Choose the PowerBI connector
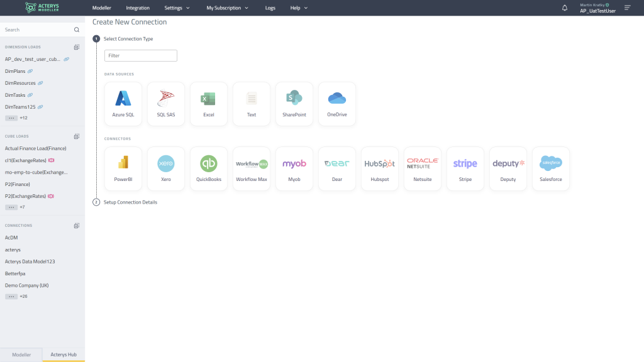 pos(123,168)
